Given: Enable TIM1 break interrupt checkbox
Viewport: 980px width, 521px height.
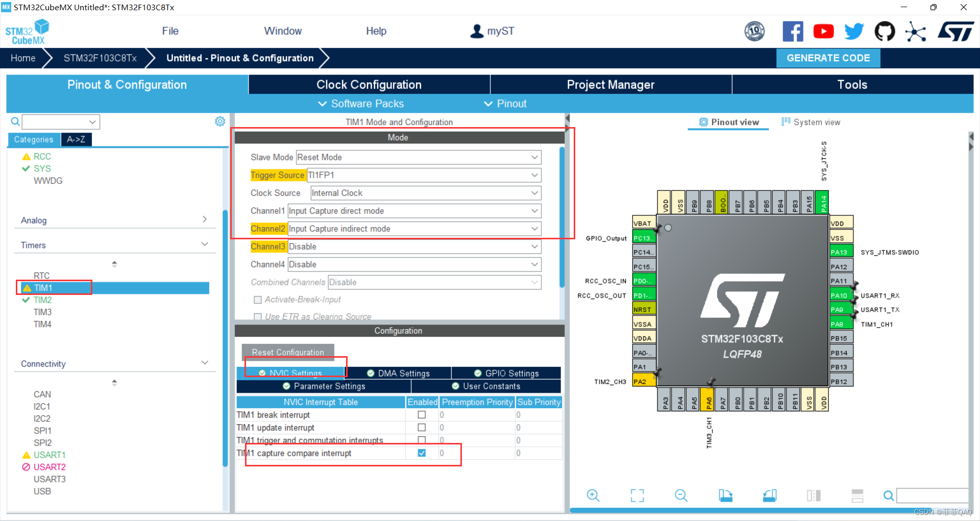Looking at the screenshot, I should click(x=422, y=414).
